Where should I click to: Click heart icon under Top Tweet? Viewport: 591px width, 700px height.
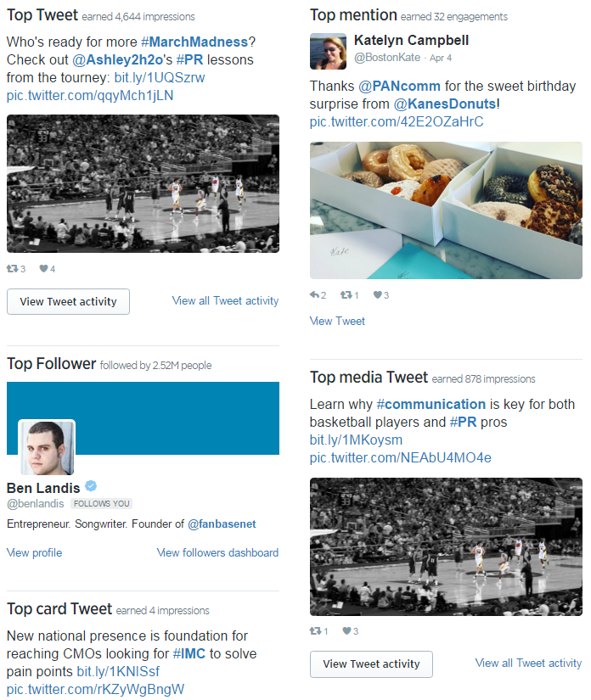[43, 268]
